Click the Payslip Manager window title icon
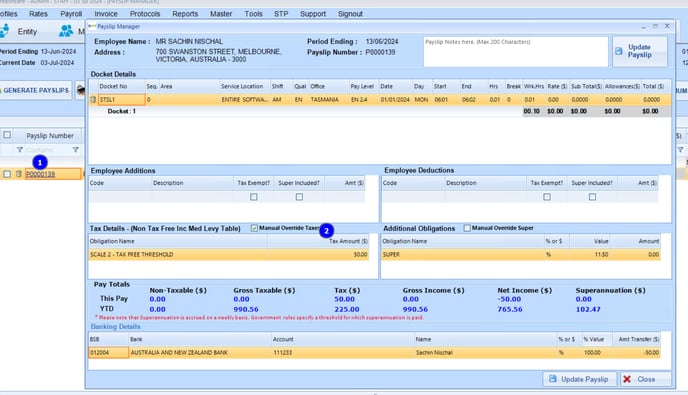The height and width of the screenshot is (395, 688). click(x=92, y=26)
